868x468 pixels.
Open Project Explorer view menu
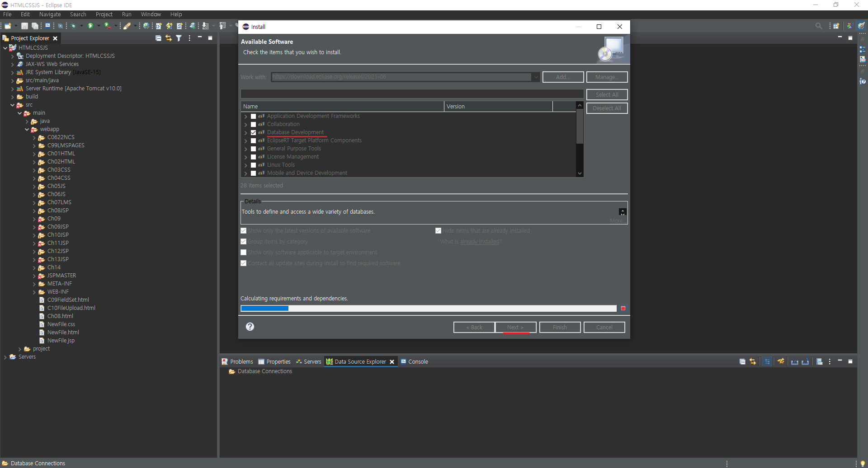tap(189, 38)
